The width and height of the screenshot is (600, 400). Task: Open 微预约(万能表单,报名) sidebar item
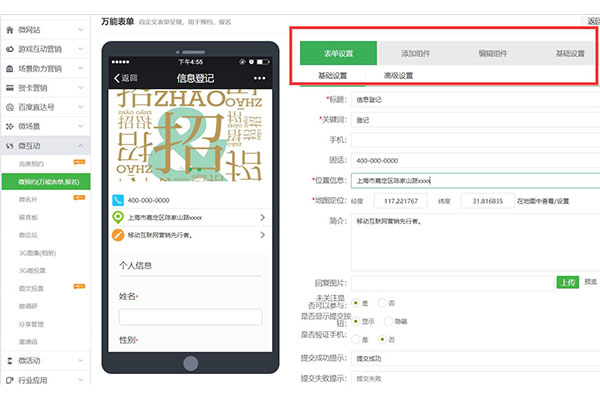(x=46, y=181)
